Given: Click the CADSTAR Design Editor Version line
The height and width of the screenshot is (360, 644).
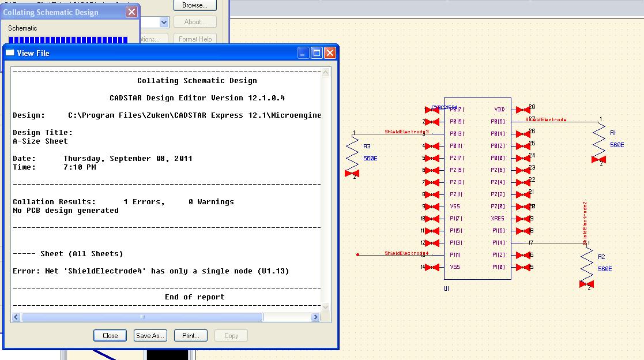Looking at the screenshot, I should pos(197,98).
